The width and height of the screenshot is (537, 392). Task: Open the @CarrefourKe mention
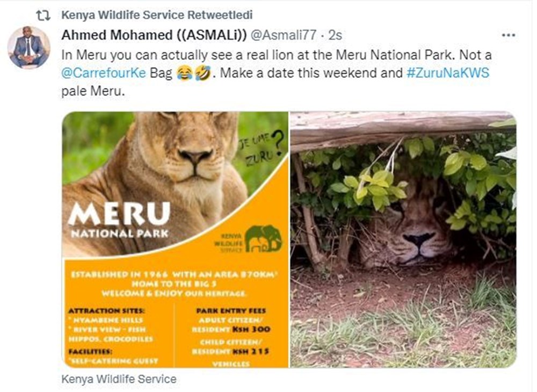104,73
